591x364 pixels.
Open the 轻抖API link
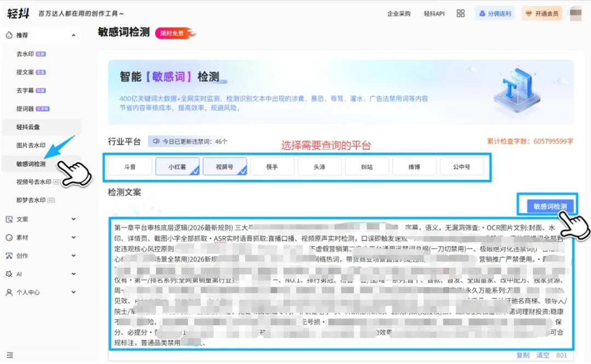pos(434,14)
